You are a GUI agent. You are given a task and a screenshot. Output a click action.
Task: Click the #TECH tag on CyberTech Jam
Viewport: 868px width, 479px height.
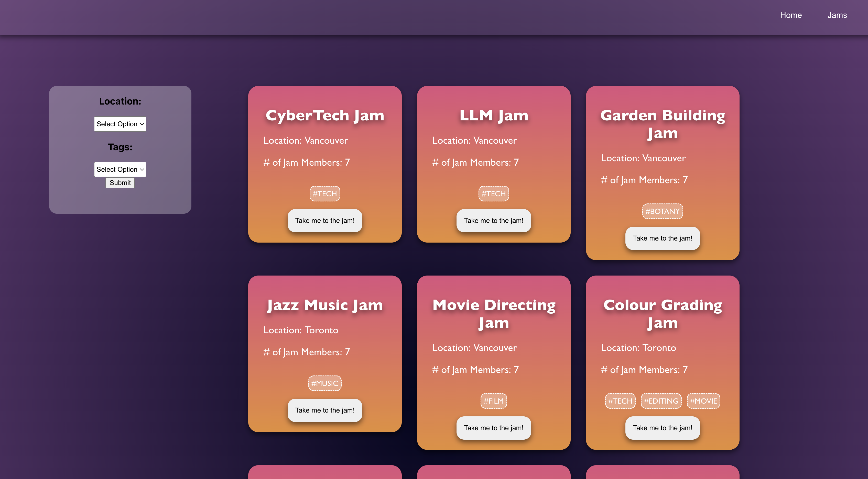[x=324, y=193]
